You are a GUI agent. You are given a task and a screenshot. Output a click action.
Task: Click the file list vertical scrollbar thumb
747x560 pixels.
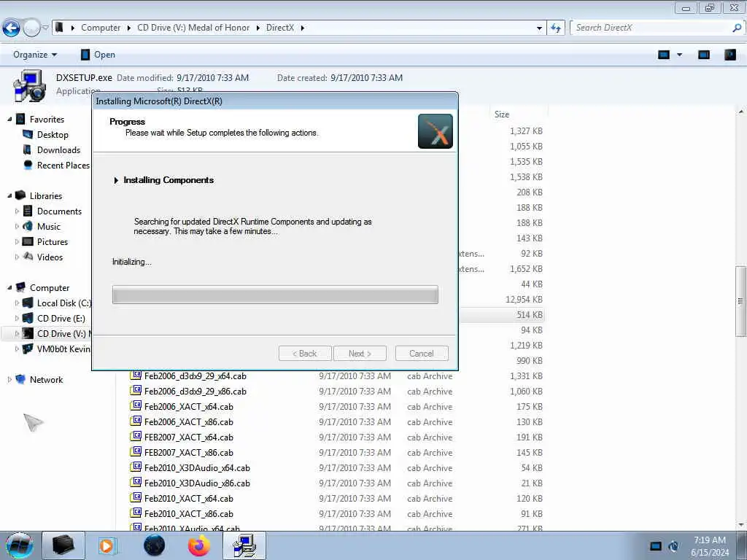pos(741,301)
